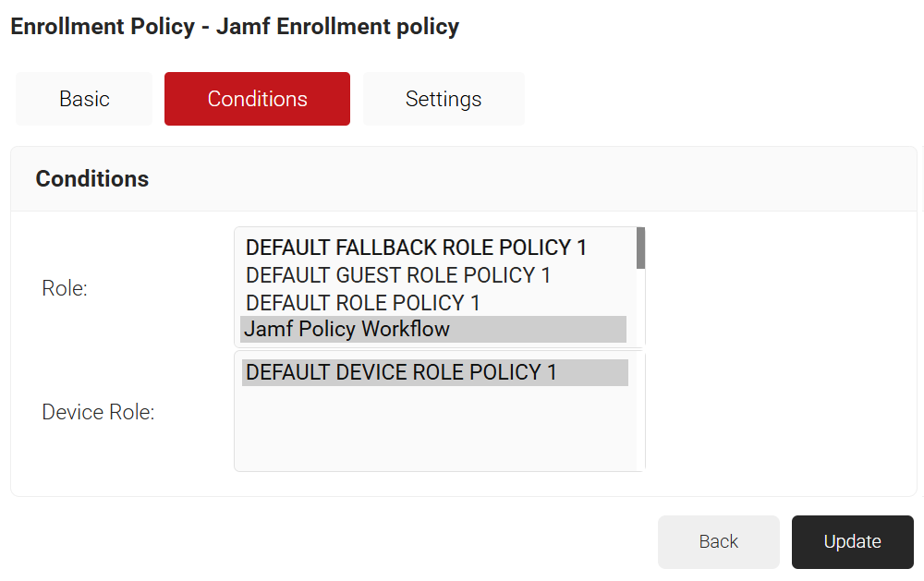Click blank panel space right of Role list

pyautogui.click(x=776, y=286)
